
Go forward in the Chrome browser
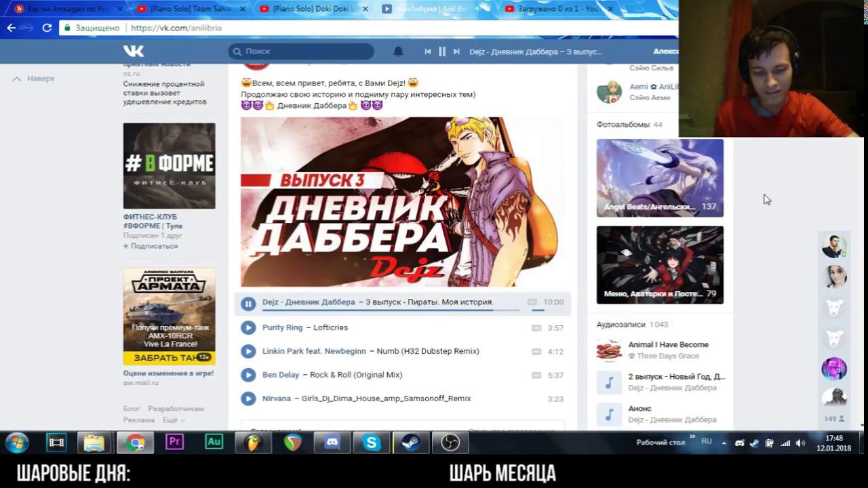click(x=28, y=28)
